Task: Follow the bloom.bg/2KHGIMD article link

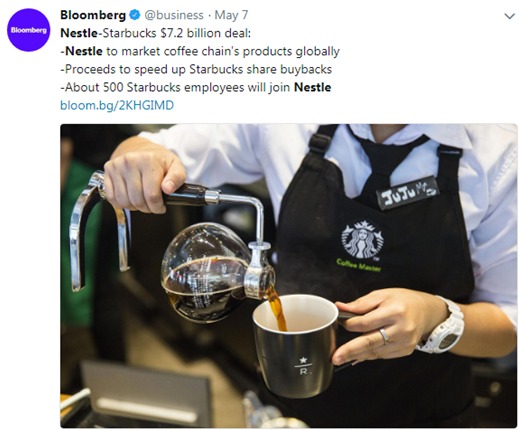Action: [x=117, y=105]
